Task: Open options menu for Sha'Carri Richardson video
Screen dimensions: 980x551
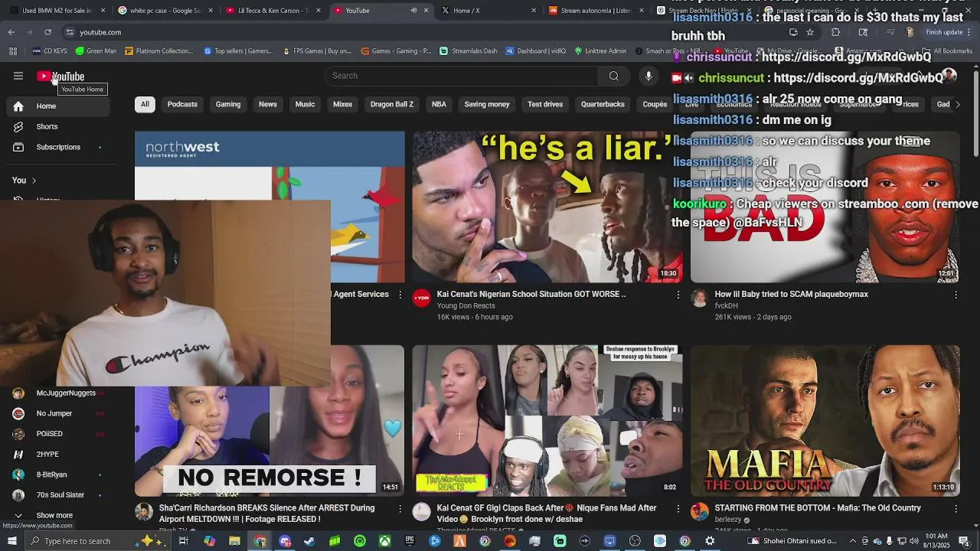Action: tap(400, 508)
